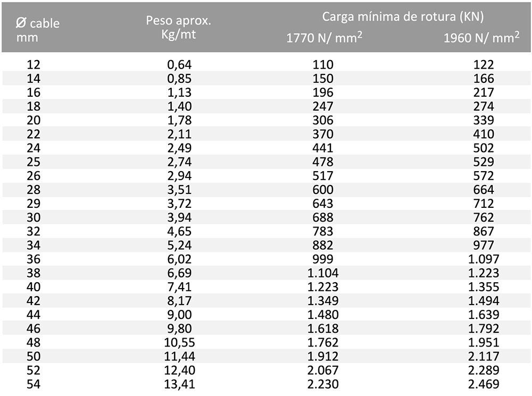Click the Carga mínima de rotura heading
532x396 pixels.
click(x=403, y=16)
